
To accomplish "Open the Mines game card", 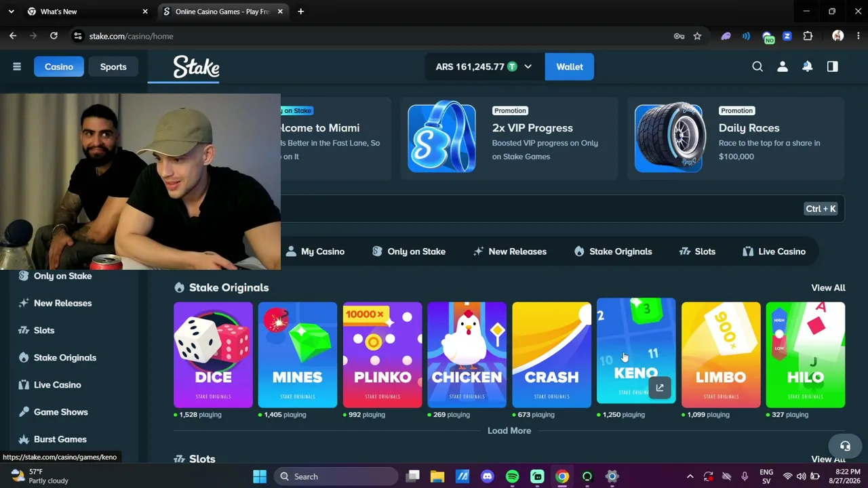I will point(298,355).
